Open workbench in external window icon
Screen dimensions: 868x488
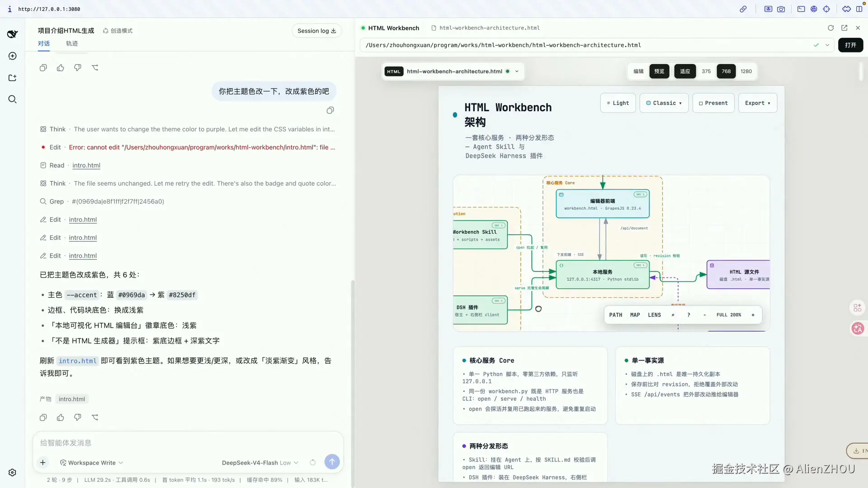(844, 28)
